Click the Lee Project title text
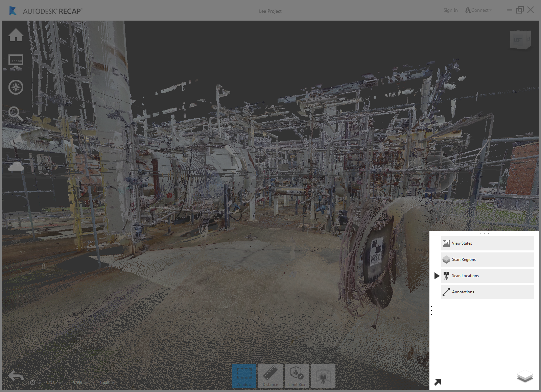 (270, 11)
